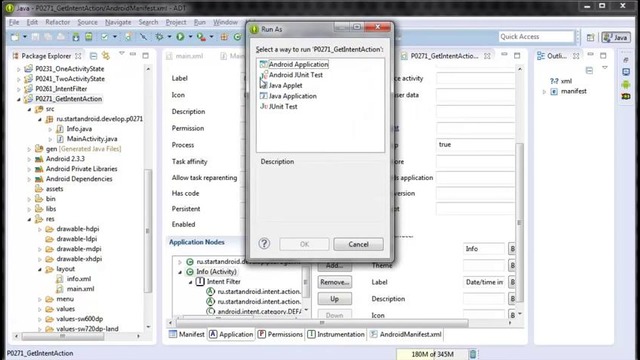640x360 pixels.
Task: Collapse All in Package Explorer
Action: pyautogui.click(x=93, y=56)
